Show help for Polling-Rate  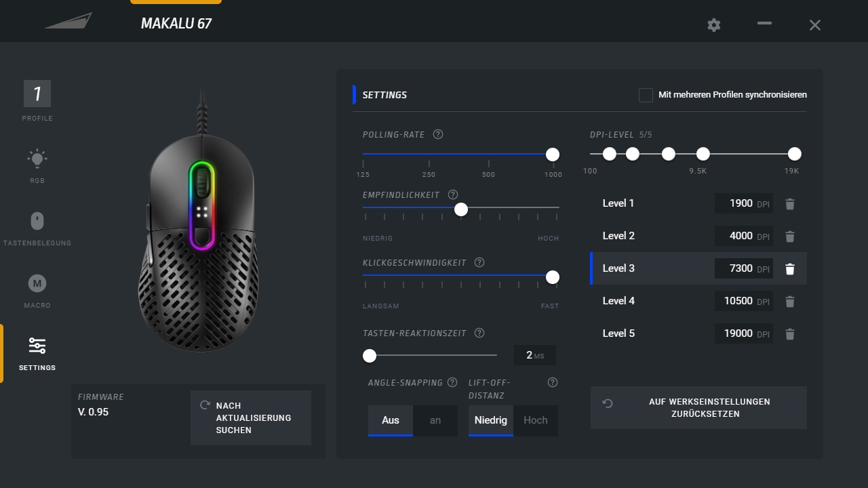click(438, 134)
